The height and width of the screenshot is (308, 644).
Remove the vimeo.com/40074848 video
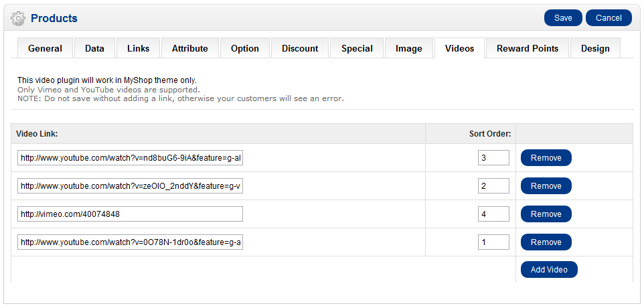click(546, 214)
